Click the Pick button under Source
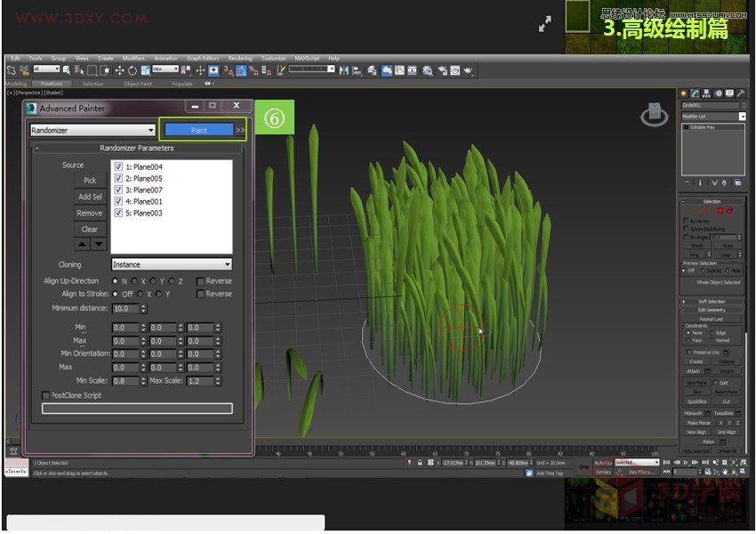This screenshot has height=534, width=756. (90, 181)
